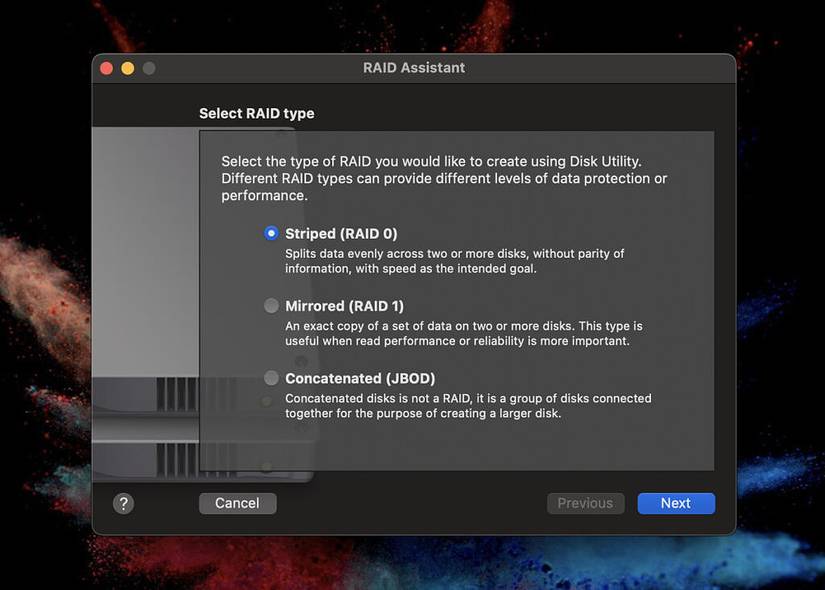Click the "Striped (RAID 0)" label text
Image resolution: width=825 pixels, height=590 pixels.
point(341,234)
